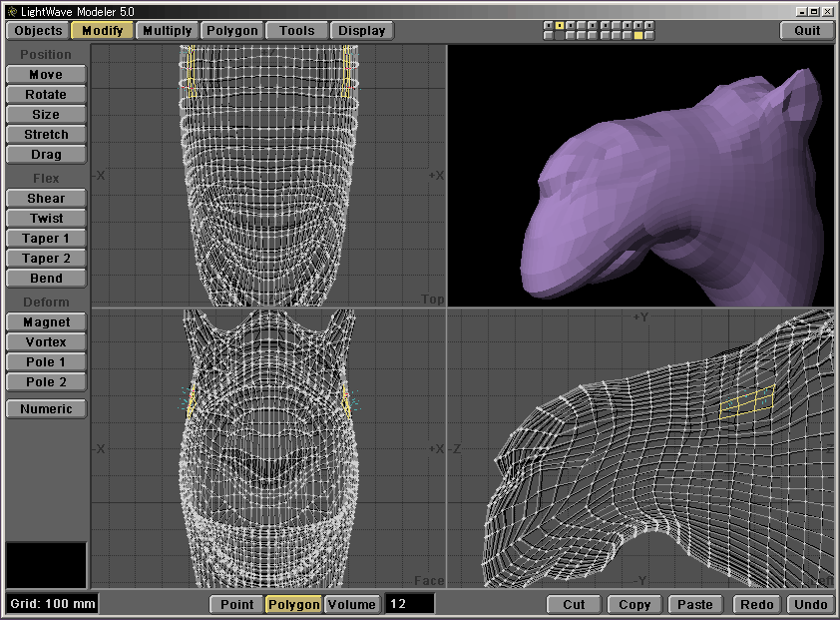
Task: Toggle the highlighted background layer 9 button
Action: (638, 35)
